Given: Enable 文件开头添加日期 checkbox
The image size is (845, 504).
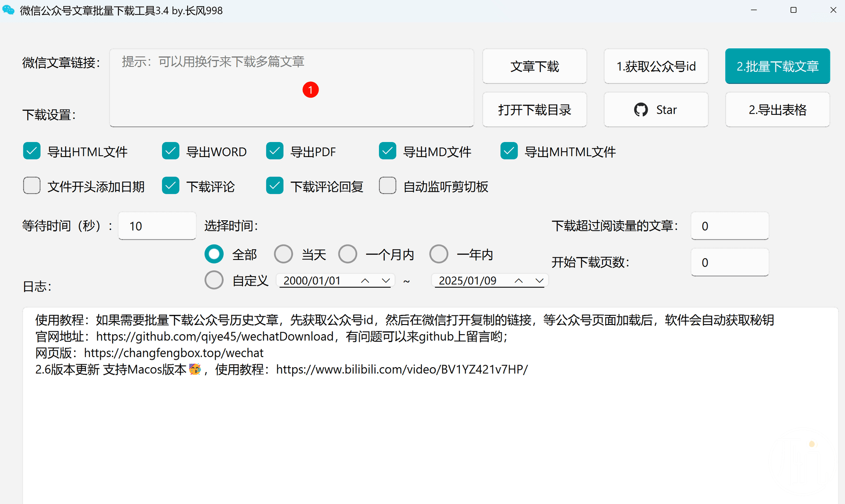Looking at the screenshot, I should pyautogui.click(x=32, y=186).
